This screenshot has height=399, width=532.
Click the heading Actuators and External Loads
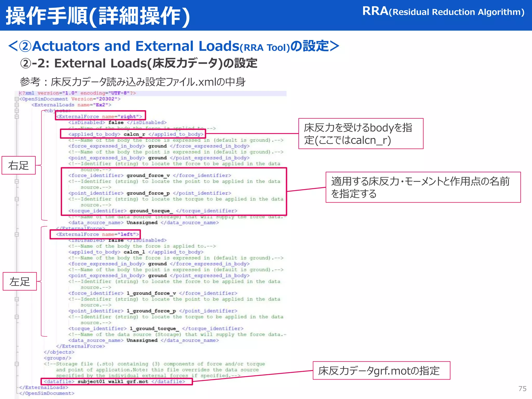click(x=174, y=46)
